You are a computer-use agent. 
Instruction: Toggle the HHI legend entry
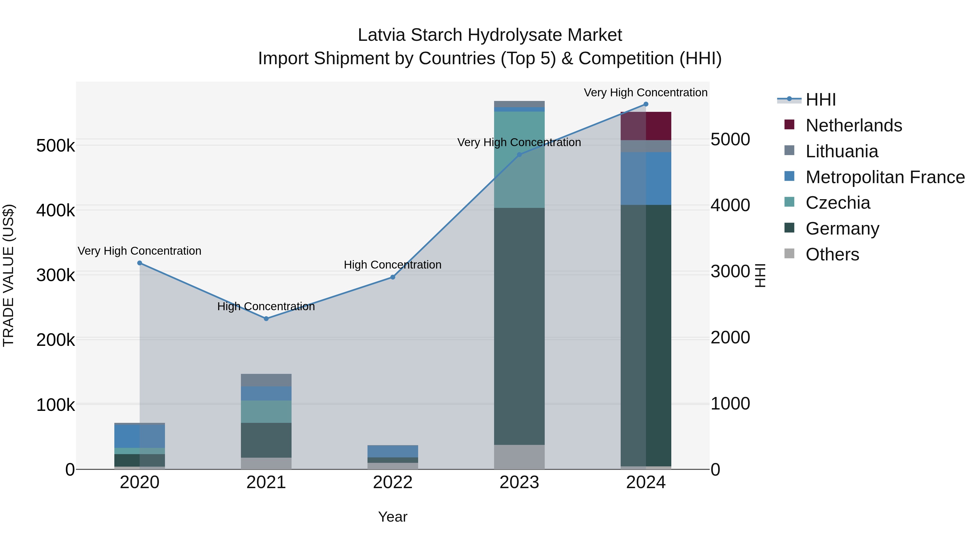point(807,100)
